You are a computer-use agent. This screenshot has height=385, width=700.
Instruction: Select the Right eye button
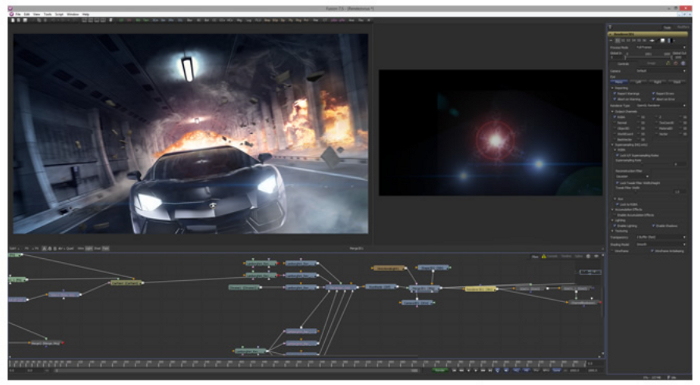point(658,82)
